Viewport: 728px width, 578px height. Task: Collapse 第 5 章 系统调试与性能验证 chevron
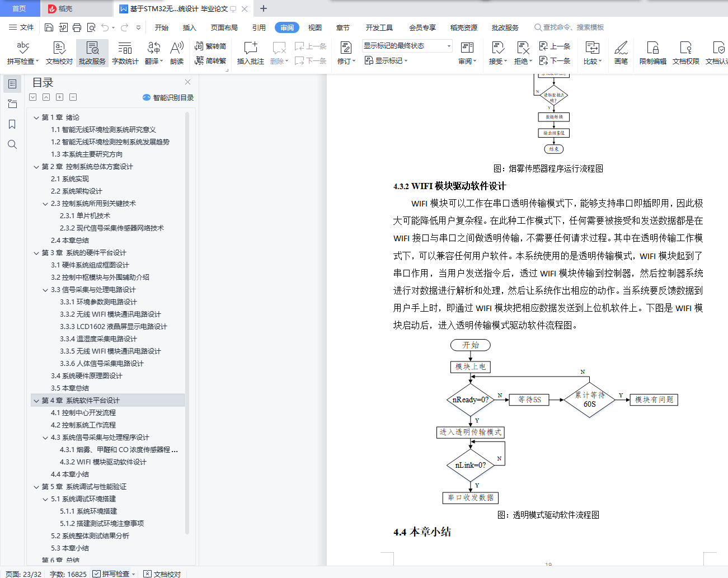tap(36, 487)
